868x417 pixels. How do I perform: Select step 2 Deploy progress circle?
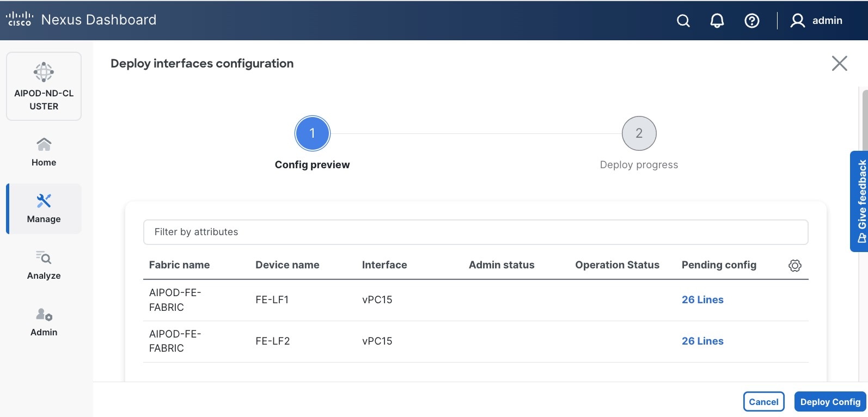(639, 133)
